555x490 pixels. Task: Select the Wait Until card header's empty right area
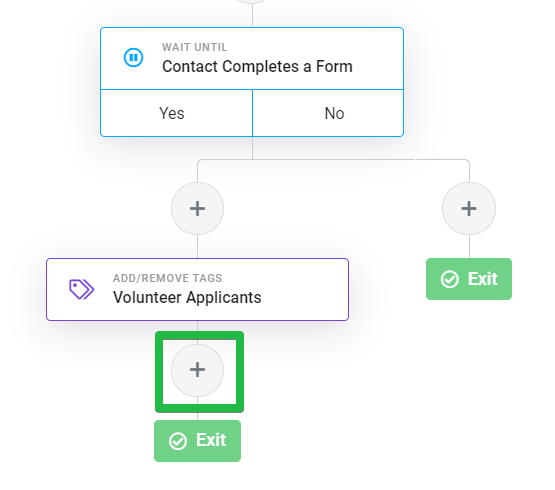(x=379, y=59)
